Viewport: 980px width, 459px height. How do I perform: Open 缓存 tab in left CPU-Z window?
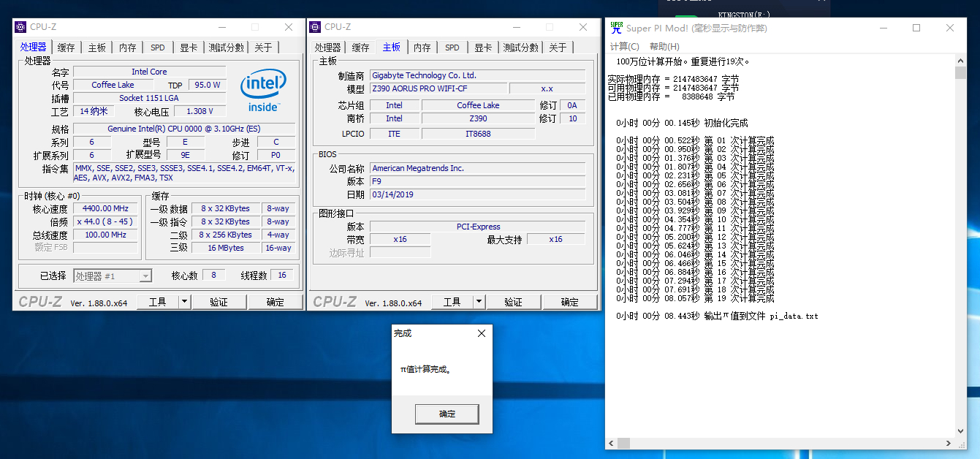[66, 48]
